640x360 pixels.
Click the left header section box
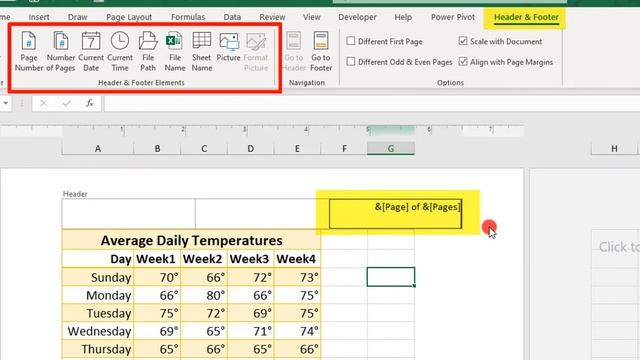(x=129, y=213)
